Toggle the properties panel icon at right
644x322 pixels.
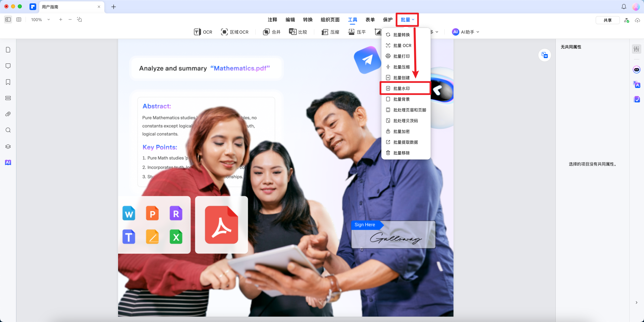[636, 49]
